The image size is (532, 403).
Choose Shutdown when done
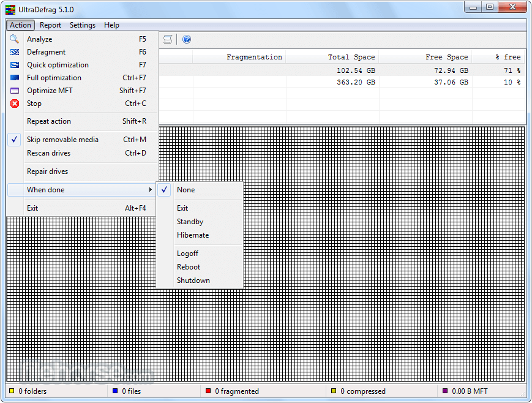200,281
